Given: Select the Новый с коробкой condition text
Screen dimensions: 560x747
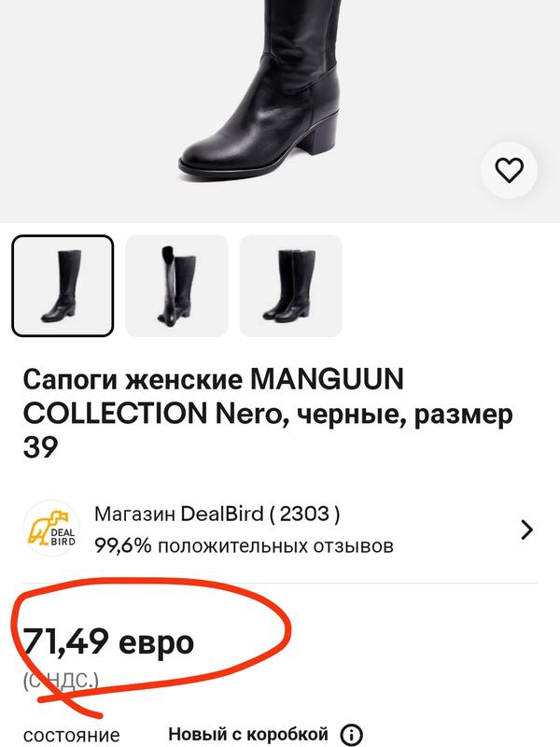Looking at the screenshot, I should pyautogui.click(x=248, y=735).
